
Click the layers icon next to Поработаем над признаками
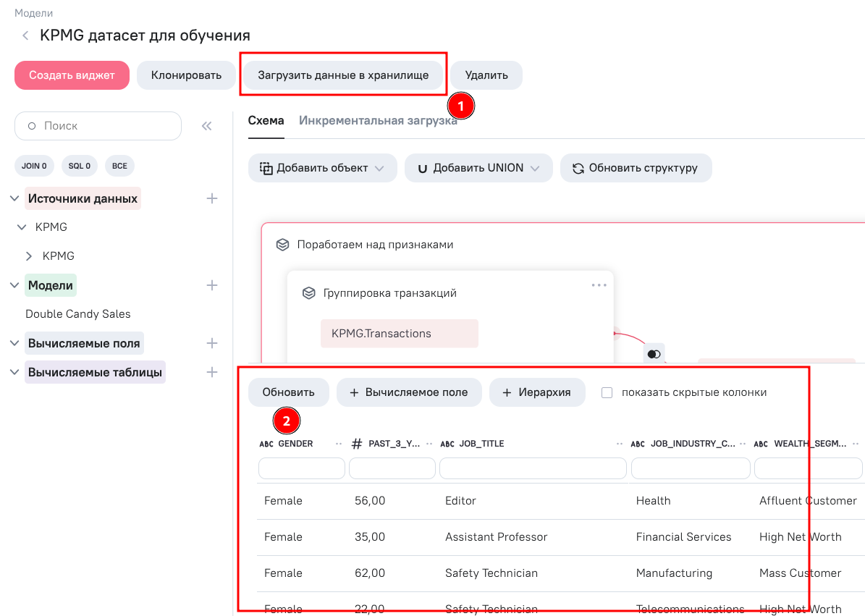pyautogui.click(x=282, y=245)
